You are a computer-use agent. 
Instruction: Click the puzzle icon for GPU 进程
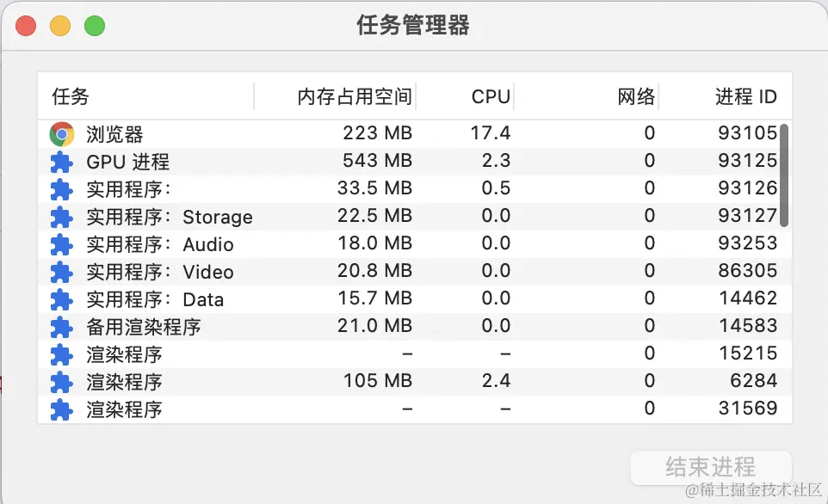pyautogui.click(x=62, y=162)
